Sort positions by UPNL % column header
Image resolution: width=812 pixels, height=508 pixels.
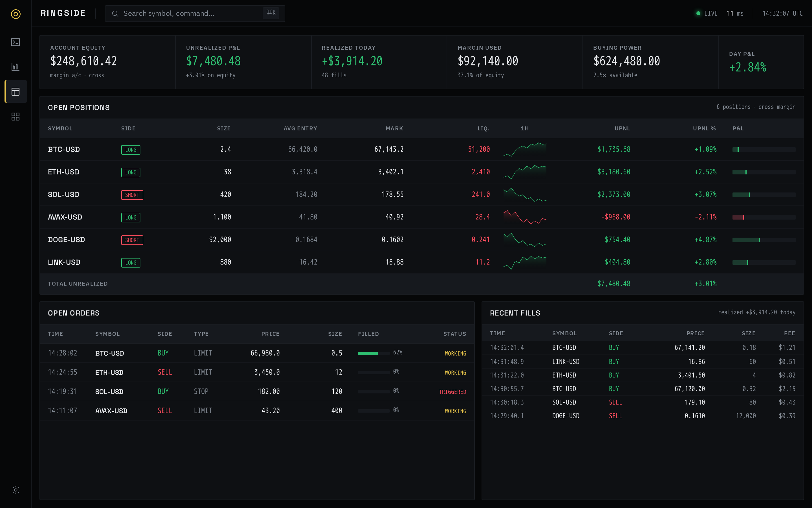click(x=704, y=129)
